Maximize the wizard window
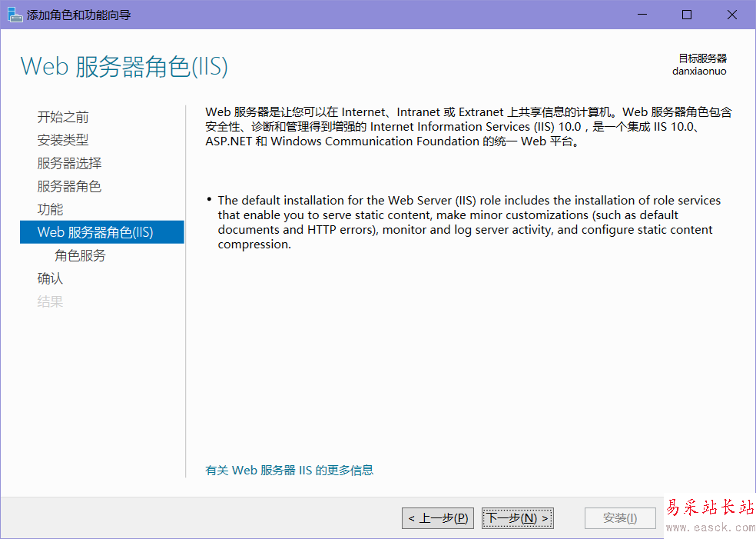 point(687,15)
